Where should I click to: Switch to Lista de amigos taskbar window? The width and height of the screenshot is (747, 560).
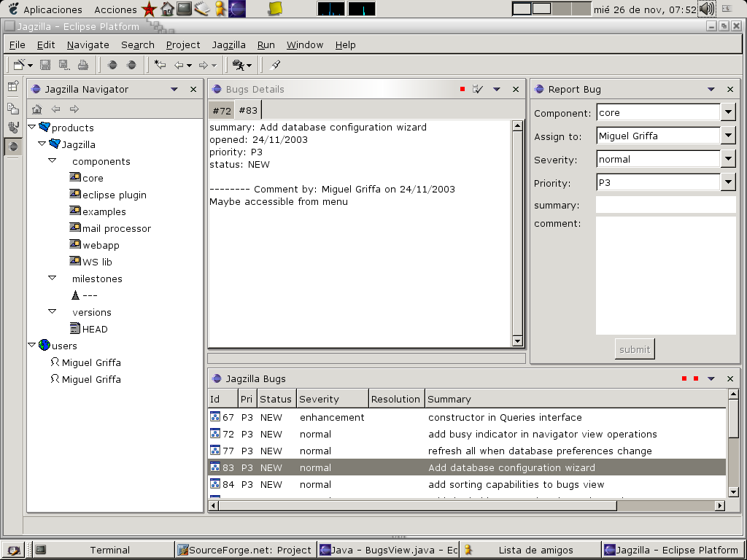tap(530, 550)
